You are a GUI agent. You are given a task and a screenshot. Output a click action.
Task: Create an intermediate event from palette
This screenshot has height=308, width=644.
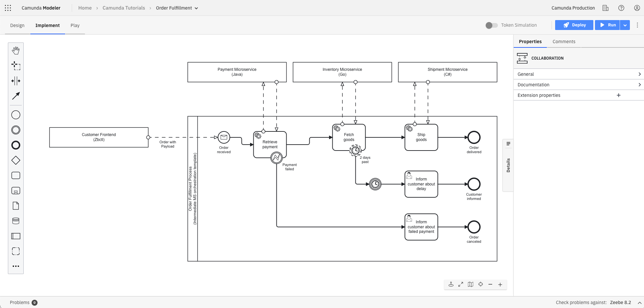click(16, 130)
